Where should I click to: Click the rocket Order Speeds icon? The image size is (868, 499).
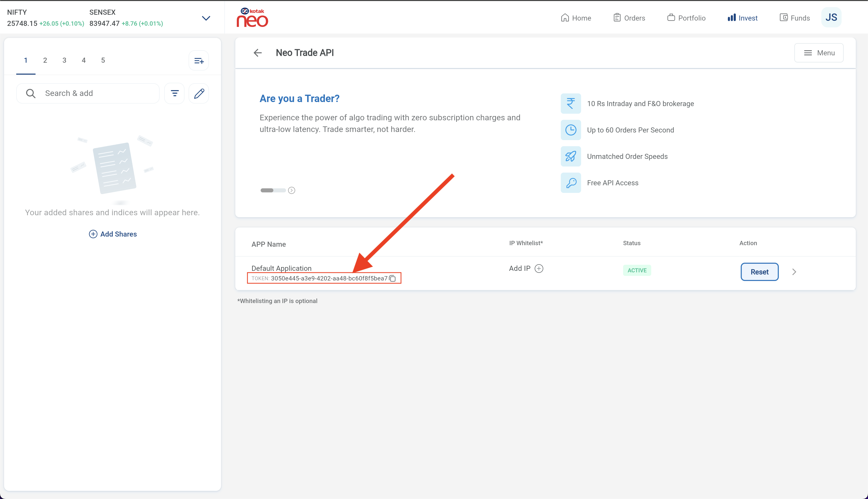[571, 156]
